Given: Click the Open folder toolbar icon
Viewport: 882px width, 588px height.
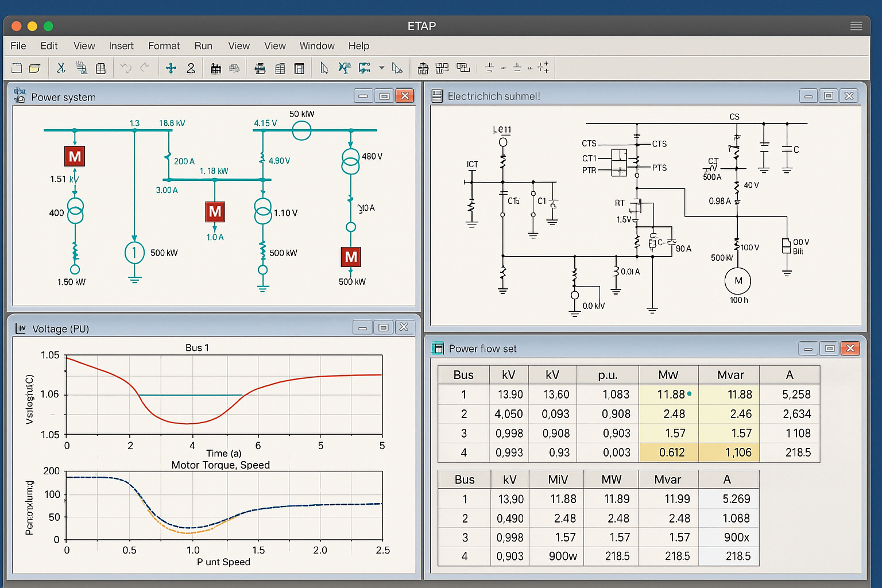Looking at the screenshot, I should click(x=34, y=68).
